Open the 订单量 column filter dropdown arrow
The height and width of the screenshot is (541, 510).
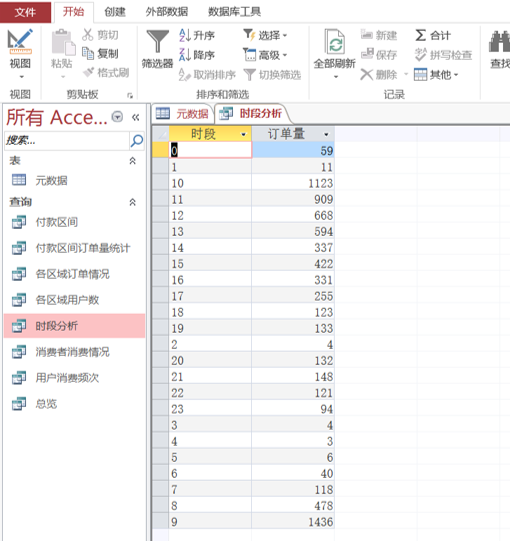click(x=326, y=134)
